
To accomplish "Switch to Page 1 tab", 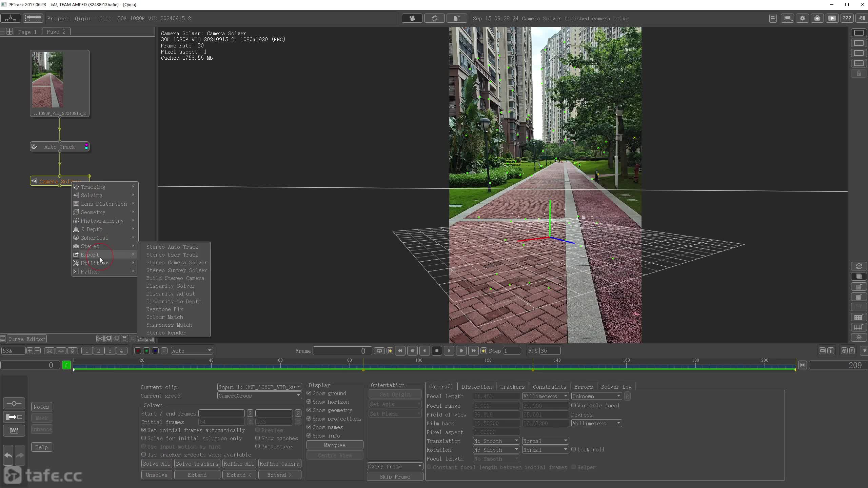I will 27,32.
